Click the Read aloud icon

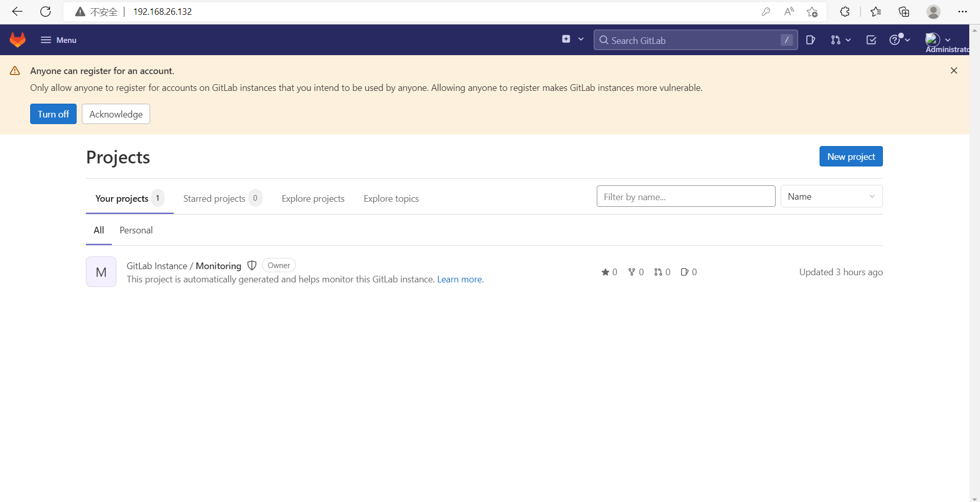click(x=789, y=12)
